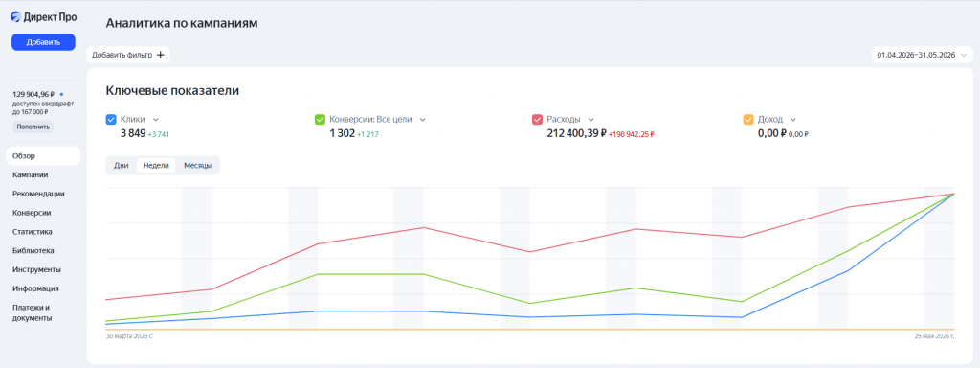Screen dimensions: 980x368
Task: Toggle the Расходы checkbox
Action: click(537, 120)
